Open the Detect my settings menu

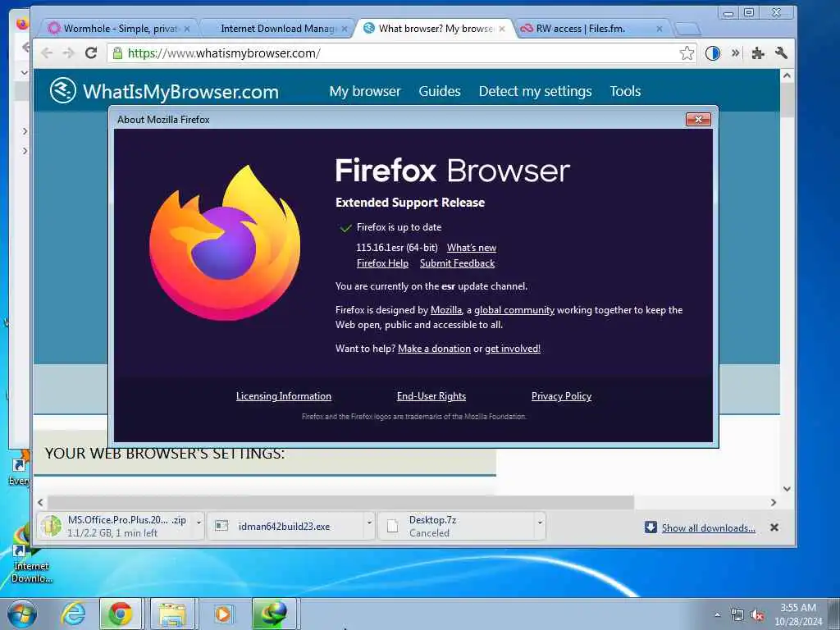[535, 91]
